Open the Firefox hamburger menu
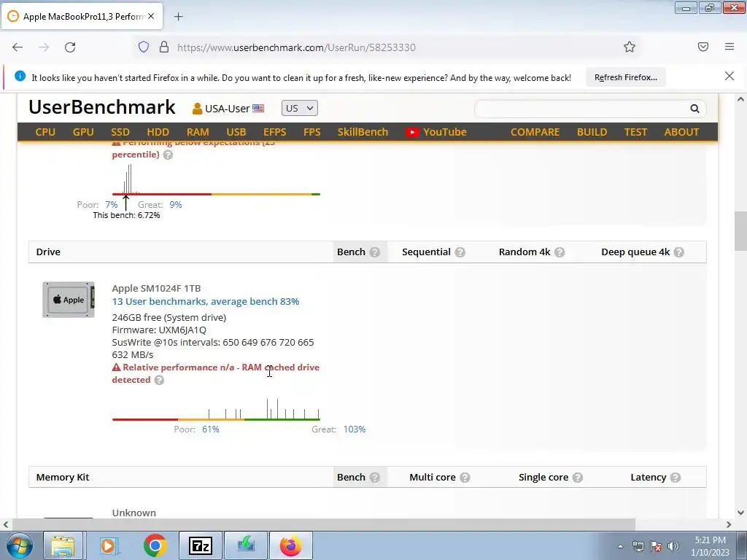This screenshot has height=560, width=747. tap(729, 47)
